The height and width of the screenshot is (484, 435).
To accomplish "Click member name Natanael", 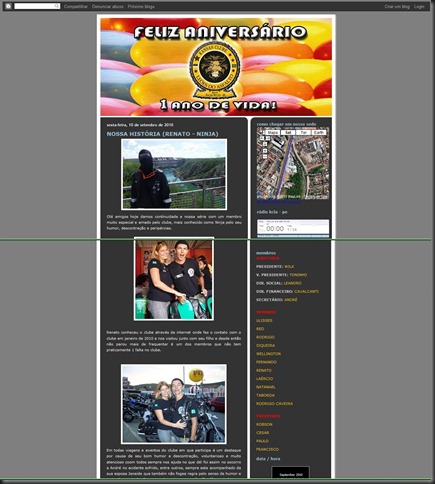I will (266, 387).
